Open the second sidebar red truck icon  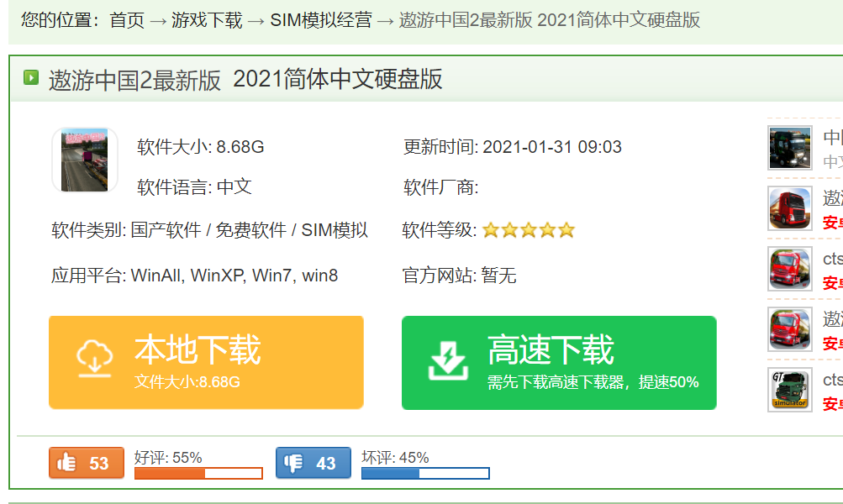789,209
